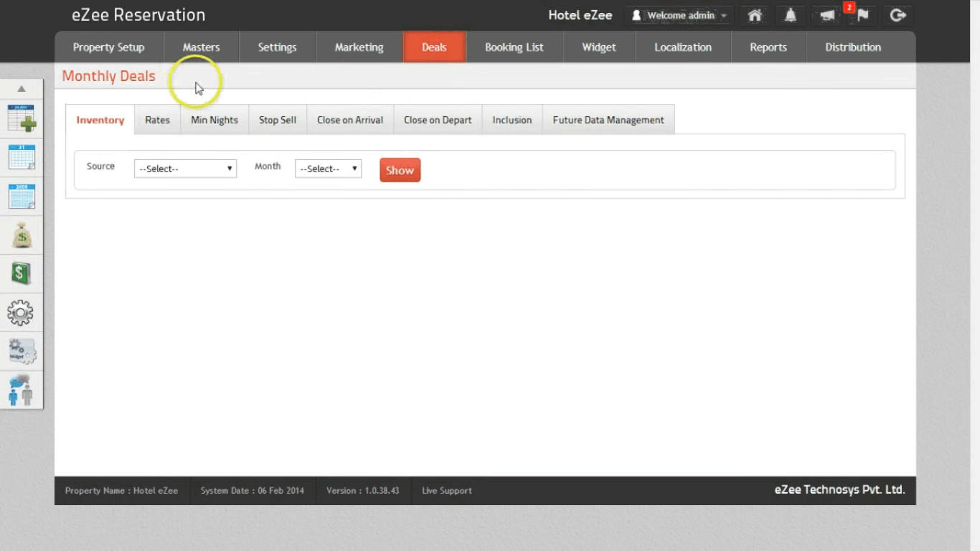This screenshot has width=980, height=551.
Task: Open the Source dropdown
Action: [185, 169]
